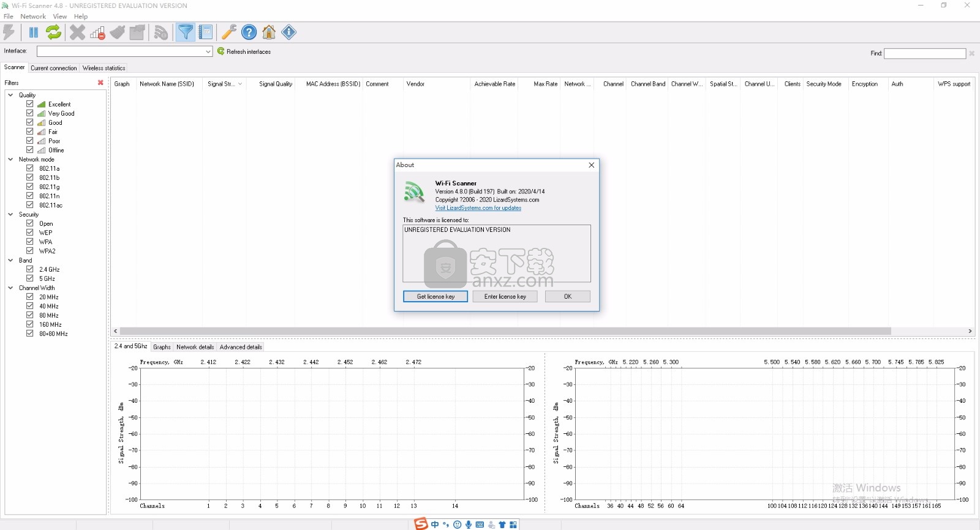The height and width of the screenshot is (530, 980).
Task: Toggle the 802.11ac network mode checkbox
Action: coord(29,205)
